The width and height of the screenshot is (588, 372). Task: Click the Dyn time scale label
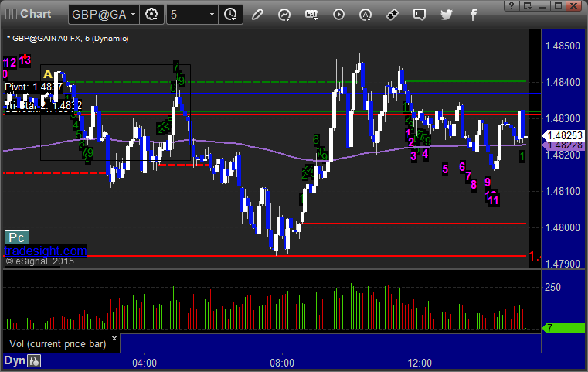tap(15, 360)
